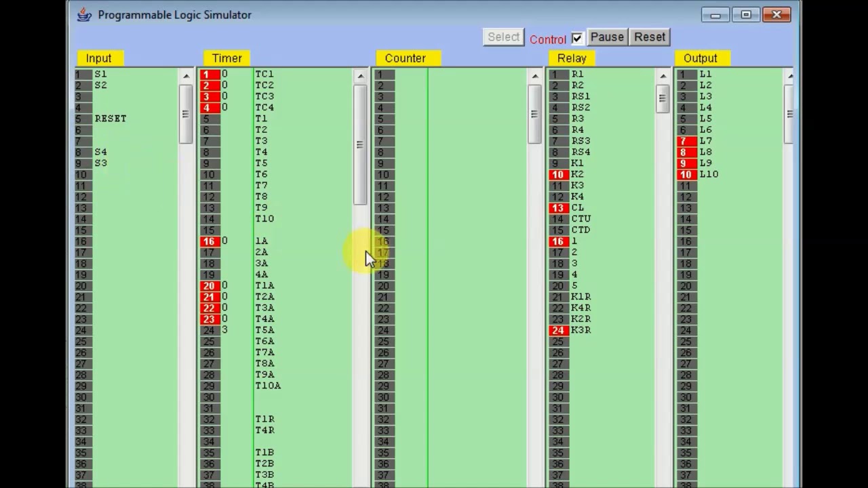Select timer row 1 red indicator TC1
This screenshot has width=868, height=488.
209,74
